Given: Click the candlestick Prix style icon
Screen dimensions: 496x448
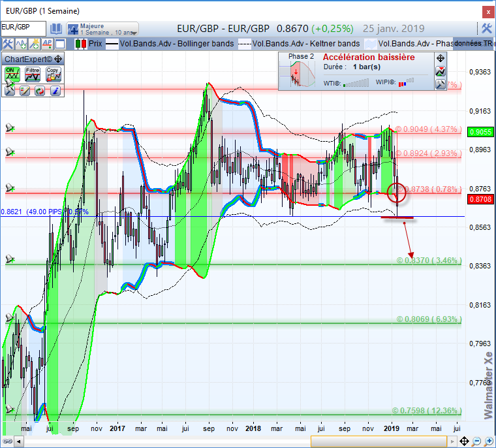Looking at the screenshot, I should pos(81,44).
